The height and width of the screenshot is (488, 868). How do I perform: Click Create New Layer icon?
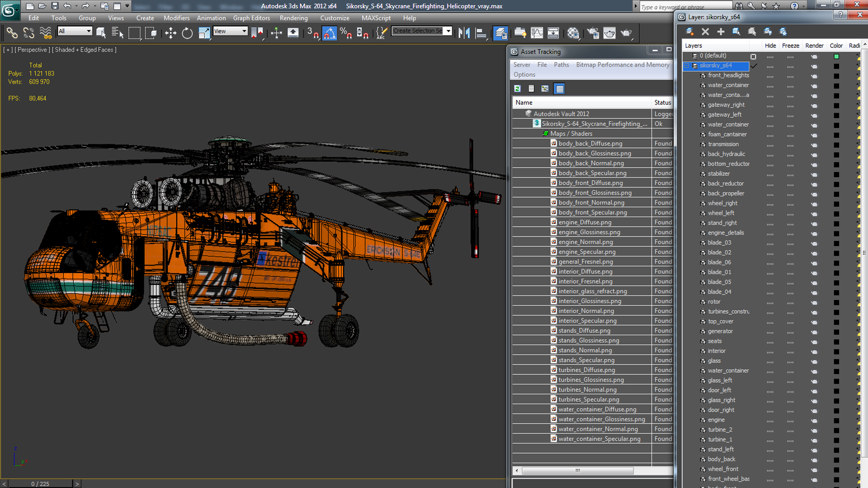[x=689, y=32]
